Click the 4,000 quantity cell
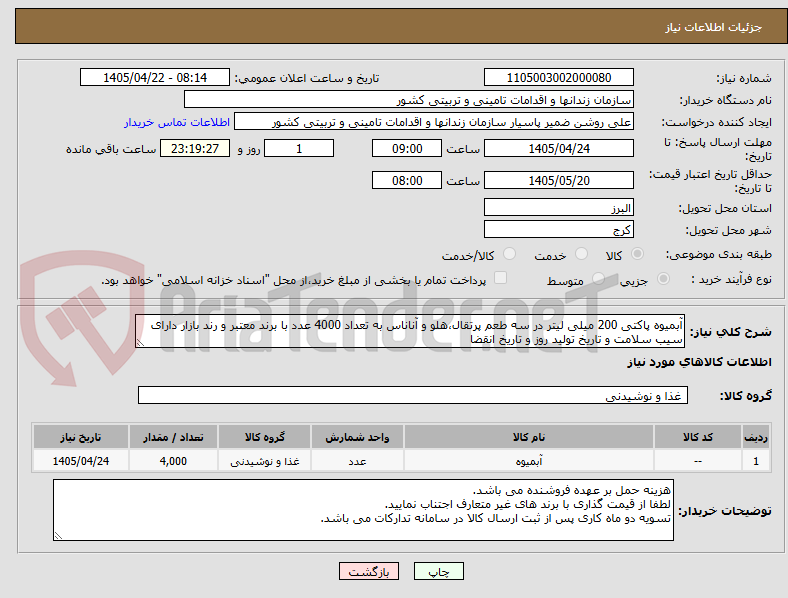 pos(173,460)
